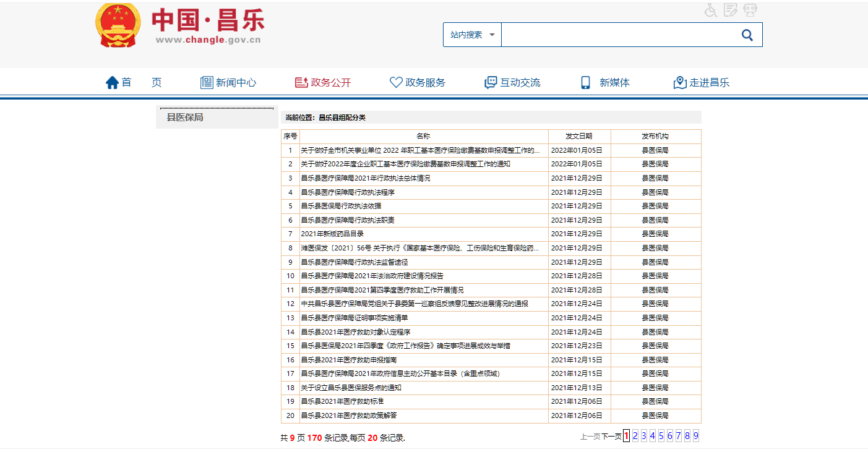Go to home via house icon
868x452 pixels.
tap(112, 83)
